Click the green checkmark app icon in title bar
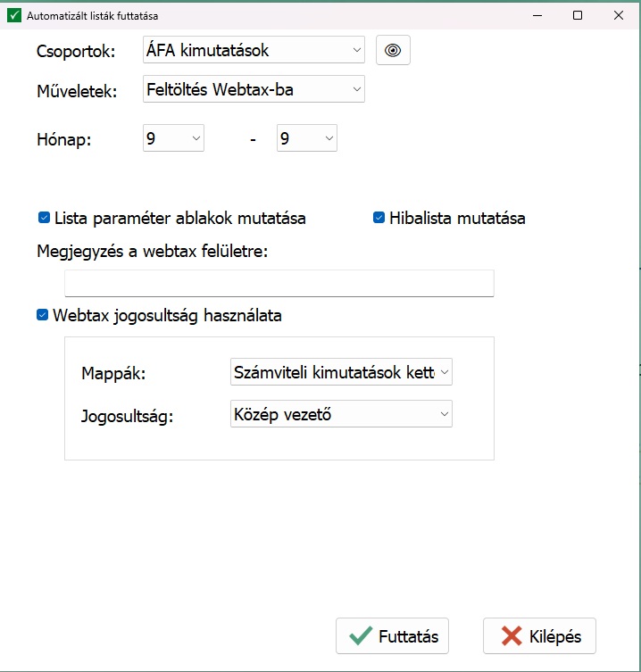Image resolution: width=641 pixels, height=672 pixels. [13, 16]
